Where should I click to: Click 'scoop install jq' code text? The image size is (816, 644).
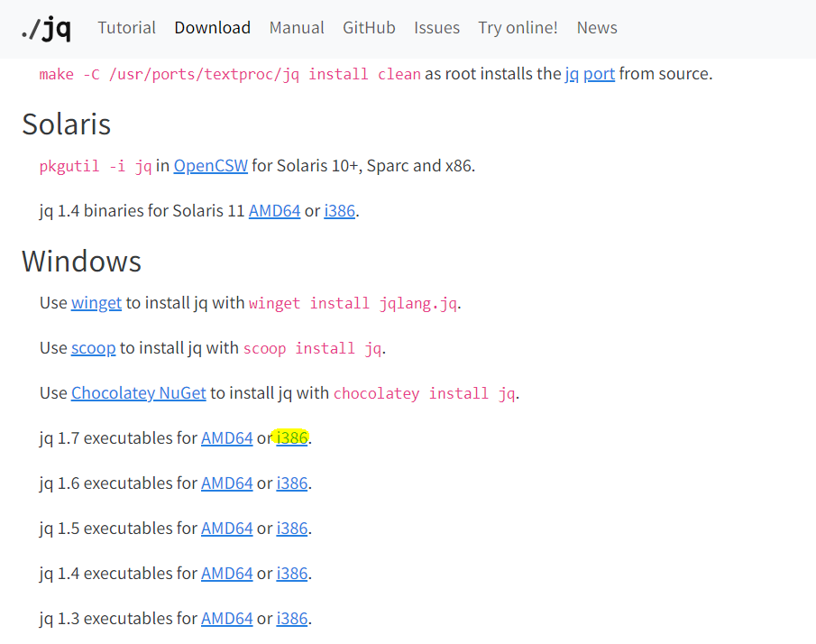tap(312, 348)
